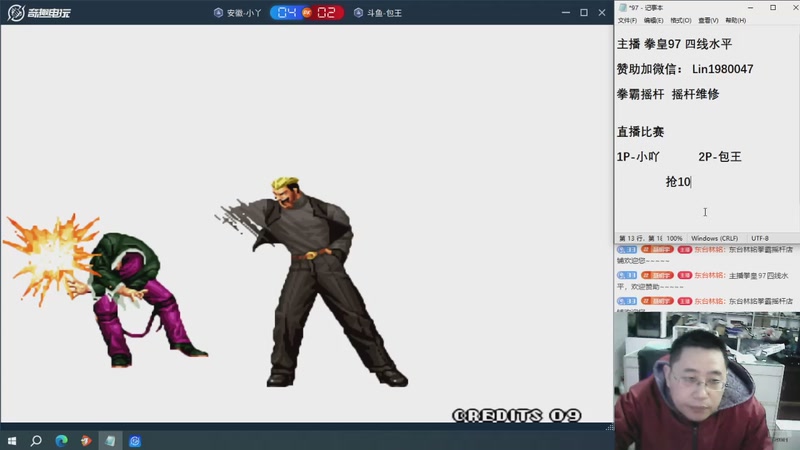Place cursor after 抢10 in Notepad
Viewport: 800px width, 450px height.
[691, 182]
